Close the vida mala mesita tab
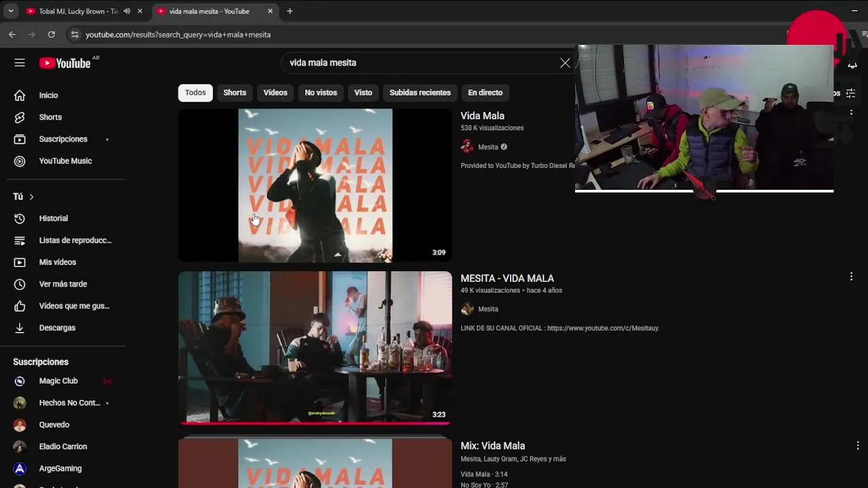Image resolution: width=868 pixels, height=488 pixels. pyautogui.click(x=270, y=11)
